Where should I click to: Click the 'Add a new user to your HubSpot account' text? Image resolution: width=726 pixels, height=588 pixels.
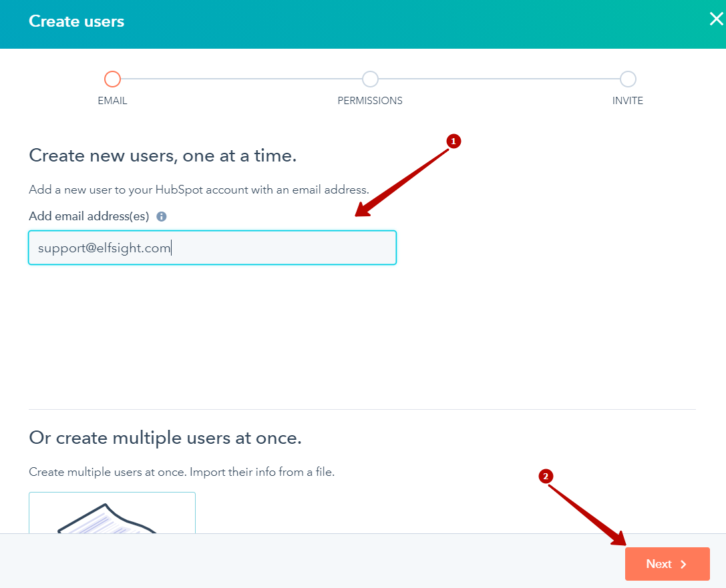(x=139, y=190)
